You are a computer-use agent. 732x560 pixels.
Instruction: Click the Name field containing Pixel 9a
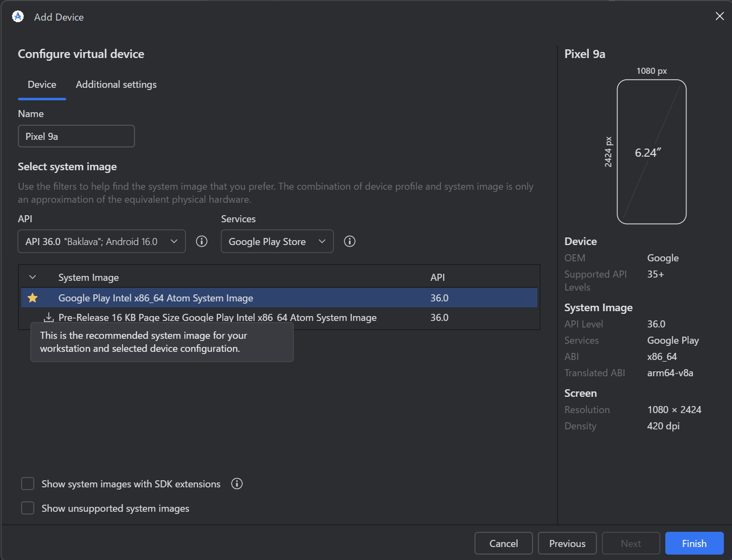pyautogui.click(x=76, y=136)
